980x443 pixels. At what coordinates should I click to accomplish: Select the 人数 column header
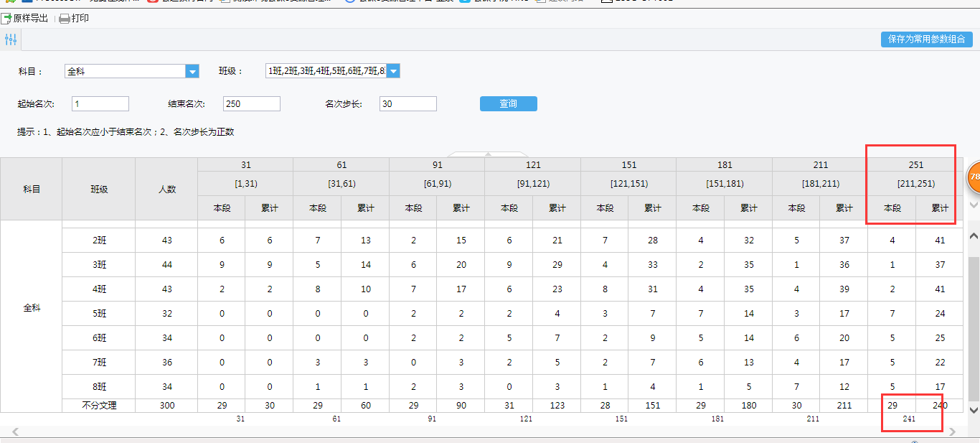pos(166,190)
